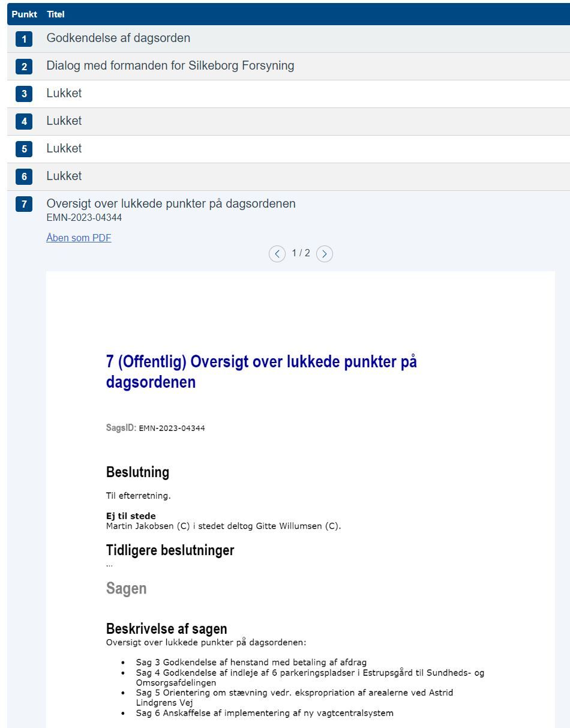Expand Godkendelse af dagsorden item
The width and height of the screenshot is (570, 728).
click(118, 38)
